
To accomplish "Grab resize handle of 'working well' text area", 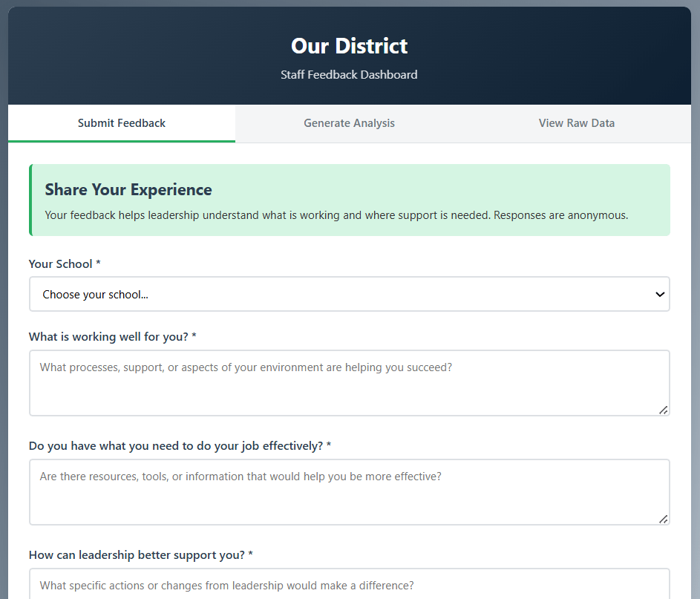I will tap(663, 410).
